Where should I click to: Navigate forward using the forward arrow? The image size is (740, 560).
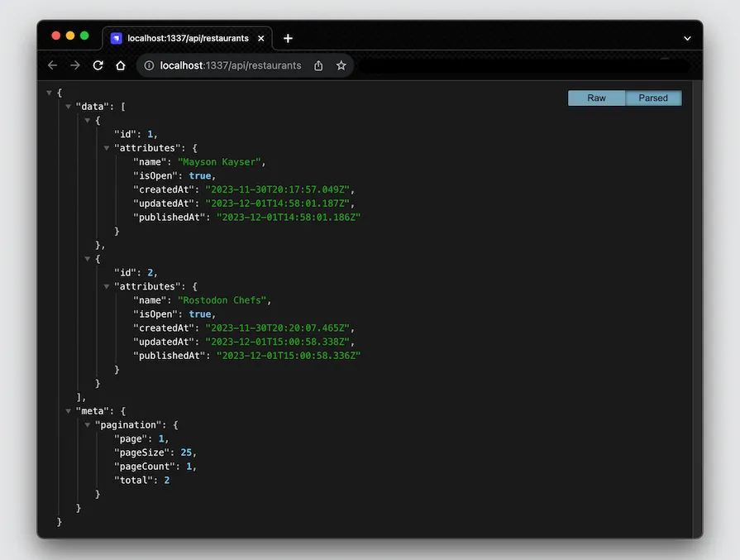[x=74, y=65]
